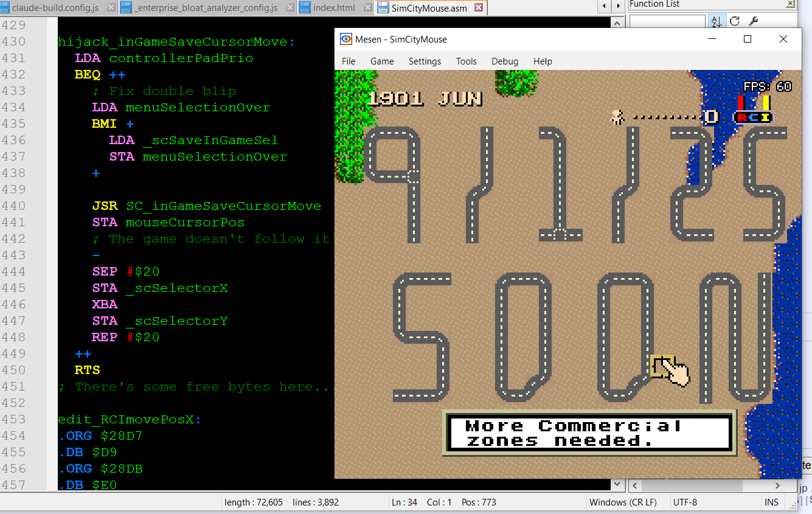Image resolution: width=812 pixels, height=514 pixels.
Task: Open the Settings menu in Mesen
Action: pos(425,61)
